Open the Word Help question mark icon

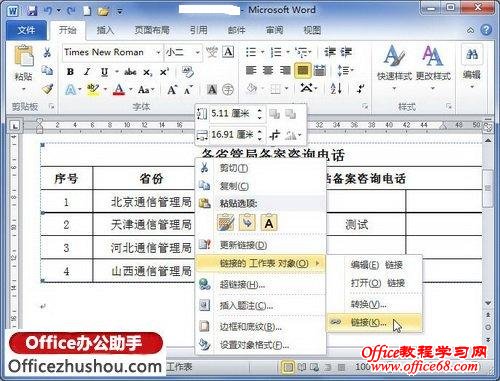486,30
